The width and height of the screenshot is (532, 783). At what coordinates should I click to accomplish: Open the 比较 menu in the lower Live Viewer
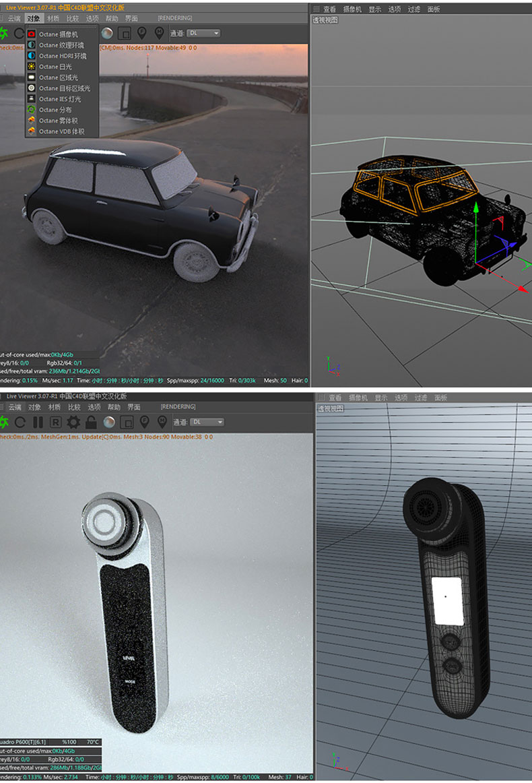[x=74, y=407]
